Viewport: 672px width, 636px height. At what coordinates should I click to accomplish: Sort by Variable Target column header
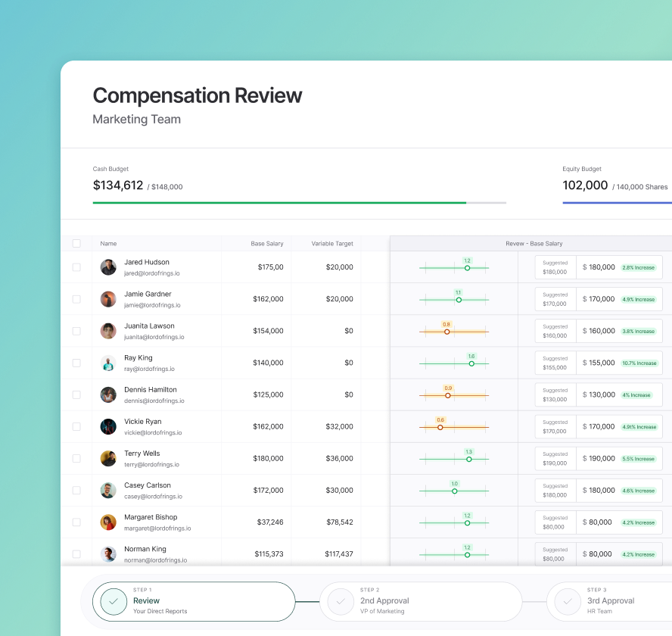pyautogui.click(x=332, y=244)
